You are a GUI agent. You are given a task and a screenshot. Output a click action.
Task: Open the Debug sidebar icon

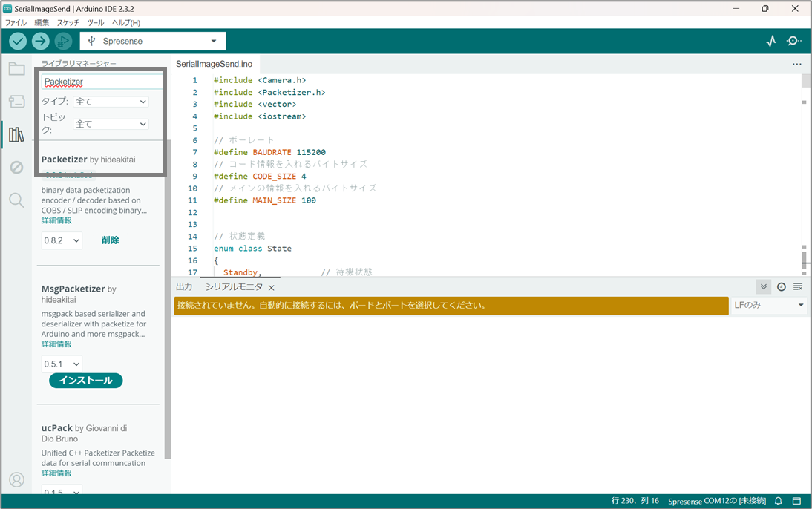16,168
